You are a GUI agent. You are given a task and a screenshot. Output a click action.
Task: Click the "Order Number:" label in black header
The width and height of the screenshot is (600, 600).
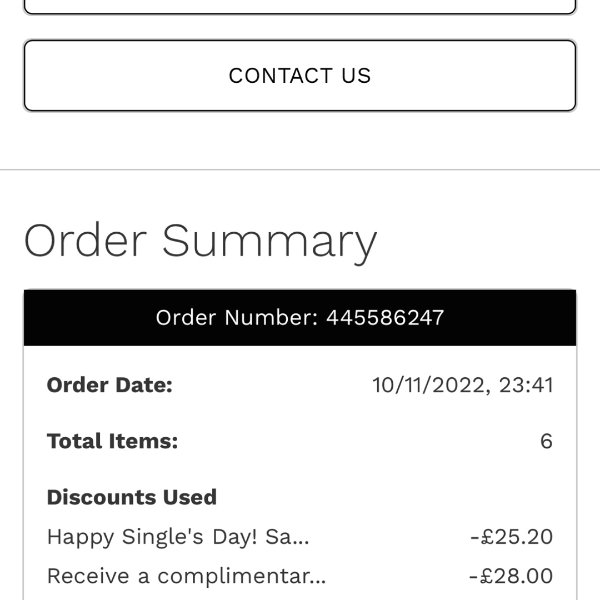(237, 318)
